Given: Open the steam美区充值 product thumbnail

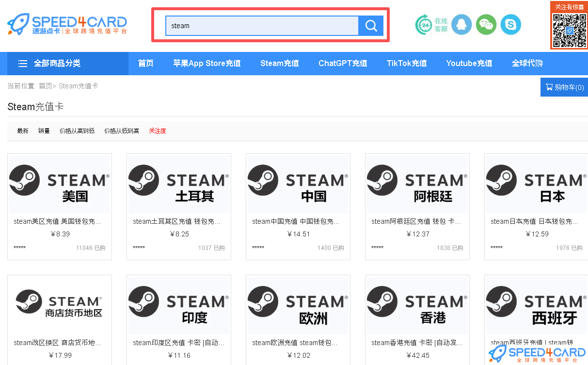Looking at the screenshot, I should click(x=59, y=183).
